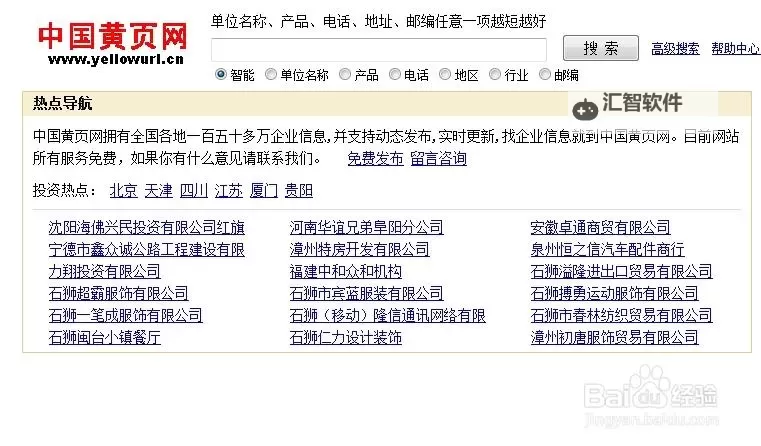The height and width of the screenshot is (446, 761).
Task: Open 石狮仁力设计装饰 link
Action: pos(346,337)
